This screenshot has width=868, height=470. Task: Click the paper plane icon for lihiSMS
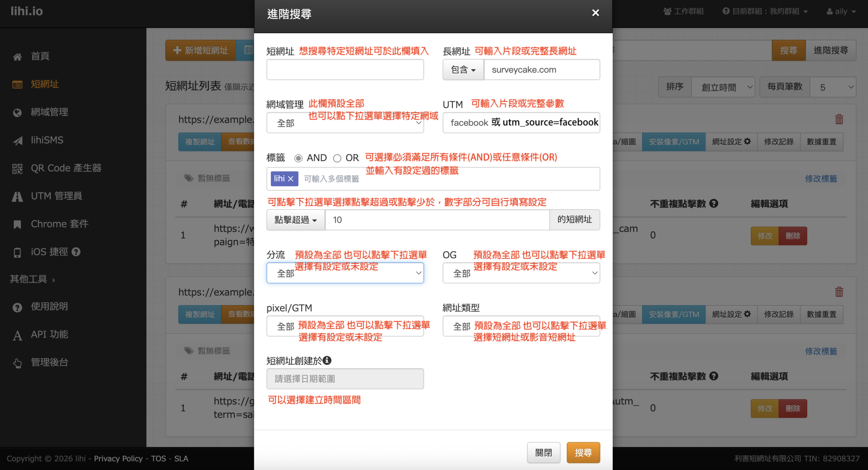click(17, 140)
